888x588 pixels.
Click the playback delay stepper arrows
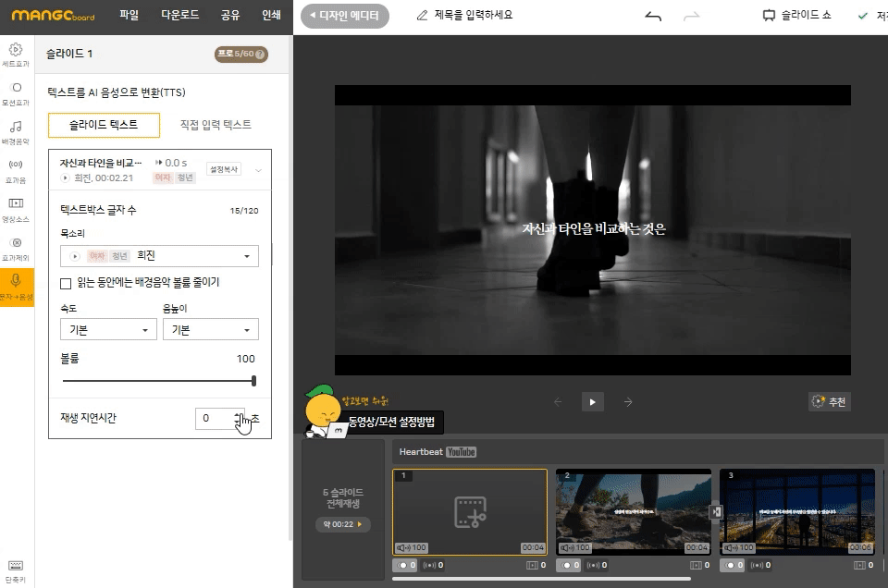(x=238, y=418)
